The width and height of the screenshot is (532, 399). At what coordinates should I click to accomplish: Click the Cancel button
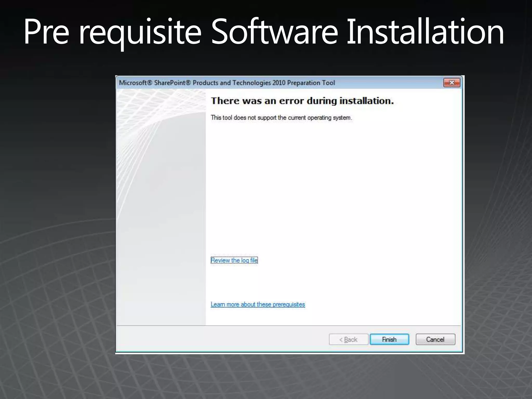(435, 339)
